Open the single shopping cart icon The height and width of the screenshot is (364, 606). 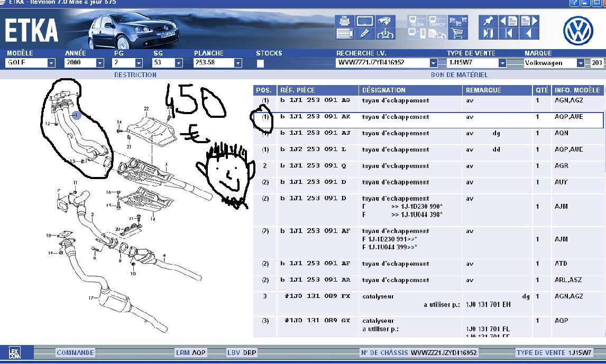(x=458, y=34)
